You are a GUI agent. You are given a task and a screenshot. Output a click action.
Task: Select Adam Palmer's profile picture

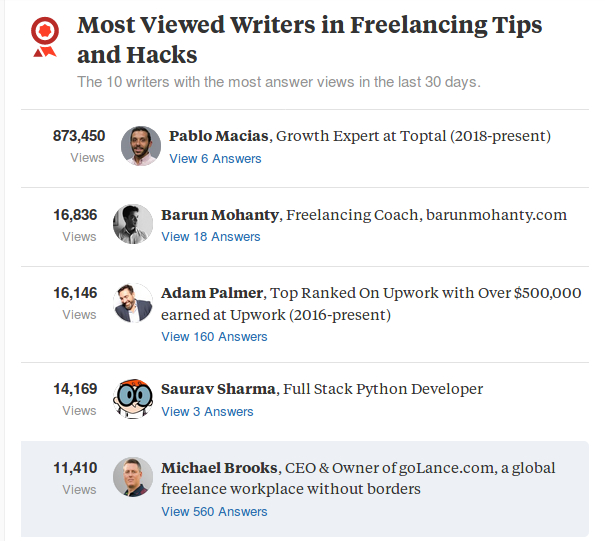tap(133, 303)
